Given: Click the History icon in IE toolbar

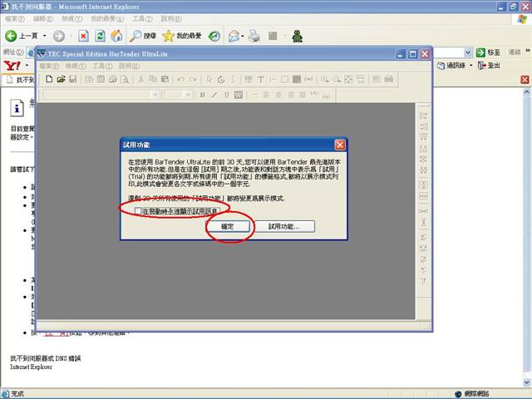Looking at the screenshot, I should 214,36.
